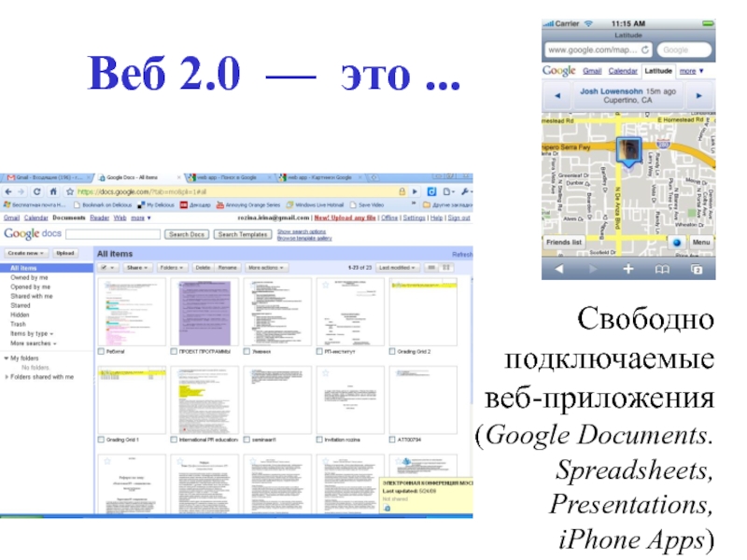Tick the Grading Grid 2 checkbox
The image size is (747, 560).
click(x=392, y=352)
